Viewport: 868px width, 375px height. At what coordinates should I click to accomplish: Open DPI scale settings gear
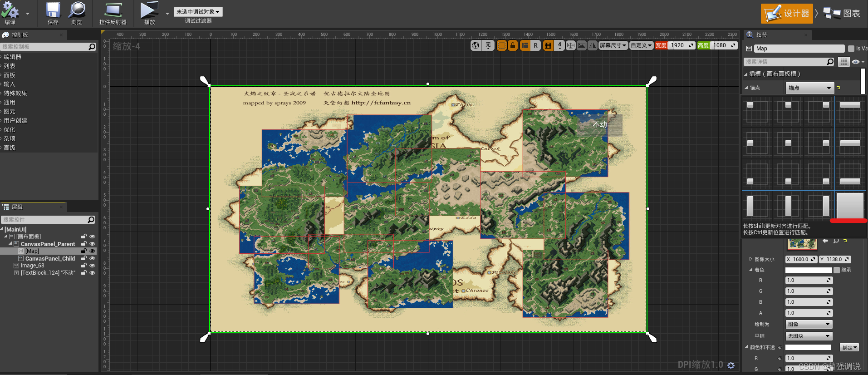pyautogui.click(x=731, y=365)
